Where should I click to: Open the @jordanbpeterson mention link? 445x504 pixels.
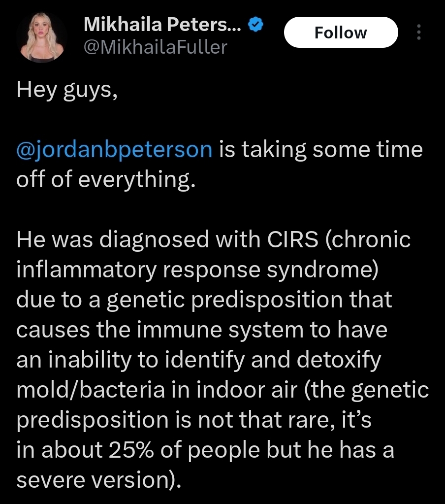point(114,150)
